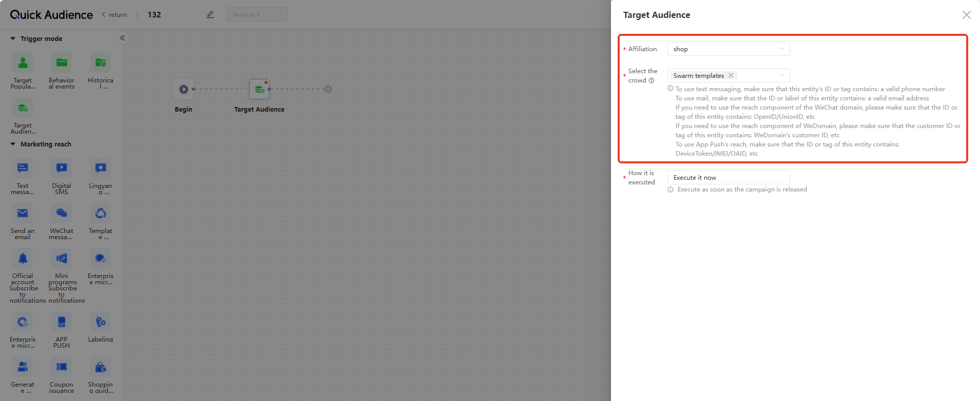Choose the Lingyang reach icon
This screenshot has width=980, height=401.
point(100,168)
